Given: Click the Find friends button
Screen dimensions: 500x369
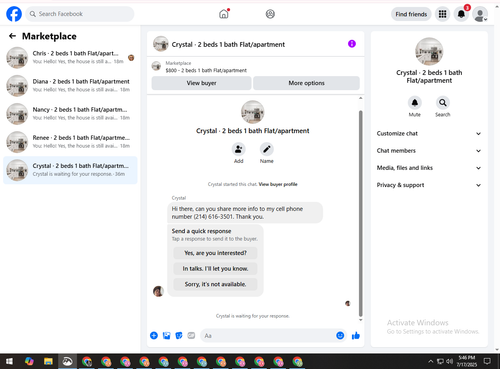Looking at the screenshot, I should 411,14.
